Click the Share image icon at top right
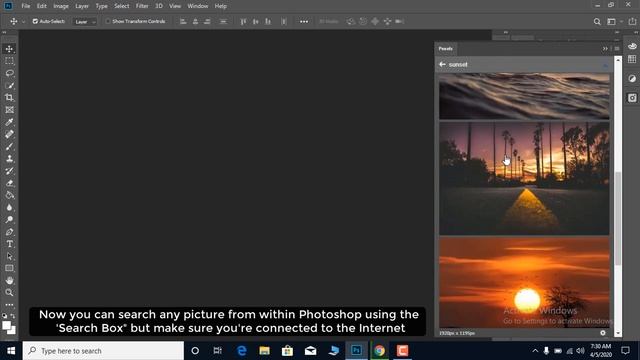640x360 pixels. (632, 21)
